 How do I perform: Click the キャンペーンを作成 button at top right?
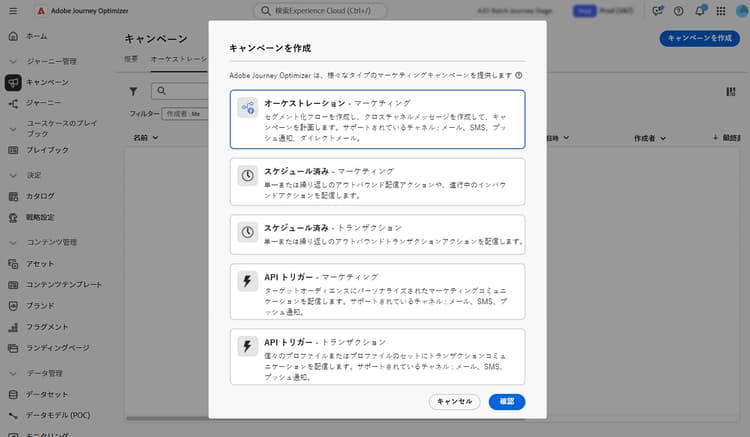click(699, 38)
